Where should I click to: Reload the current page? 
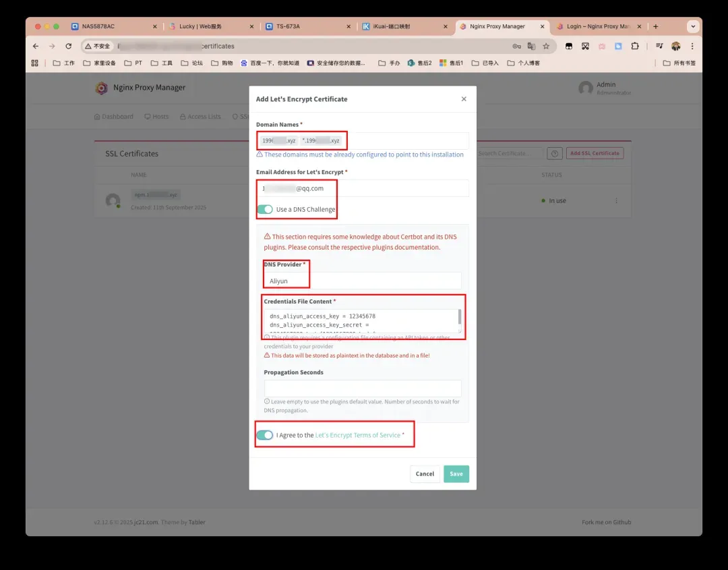(x=68, y=46)
